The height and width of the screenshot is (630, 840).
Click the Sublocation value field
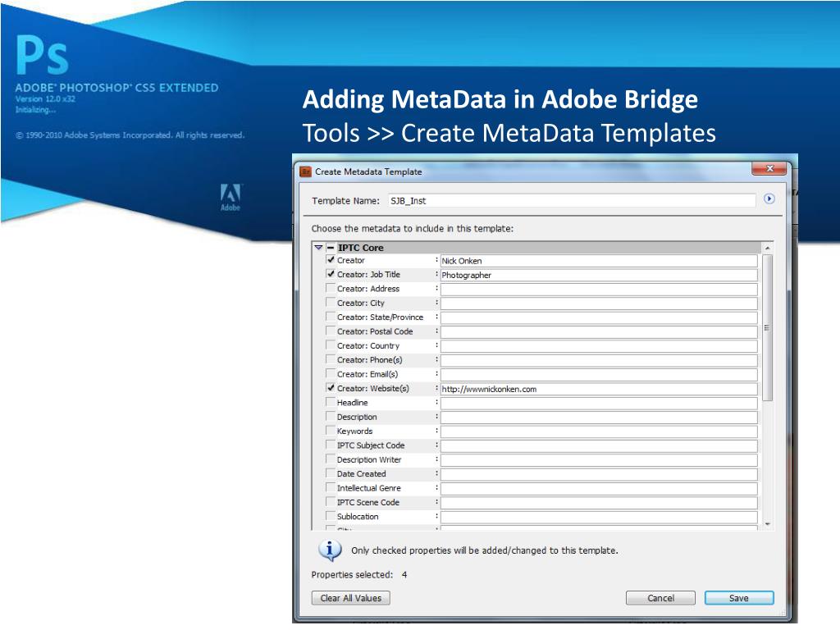599,518
